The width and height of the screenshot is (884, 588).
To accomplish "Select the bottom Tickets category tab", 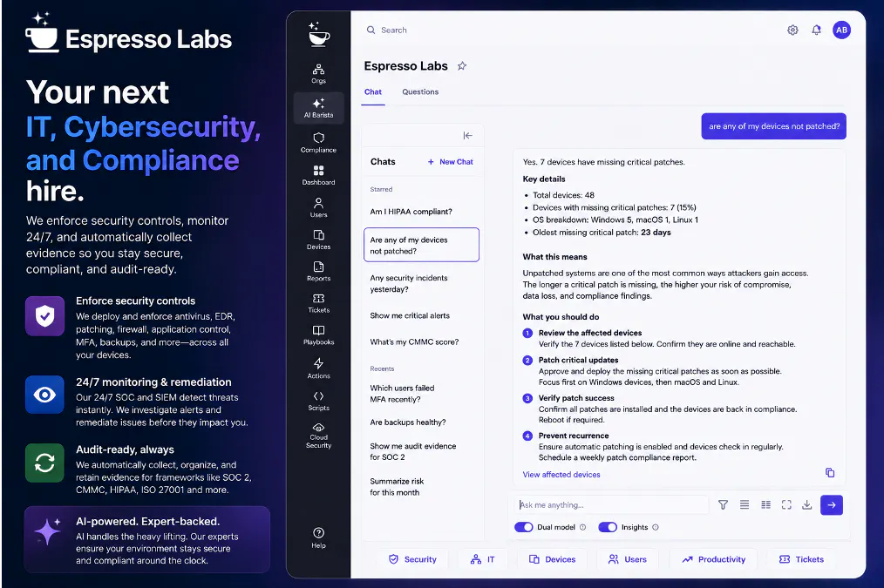I will (x=801, y=559).
